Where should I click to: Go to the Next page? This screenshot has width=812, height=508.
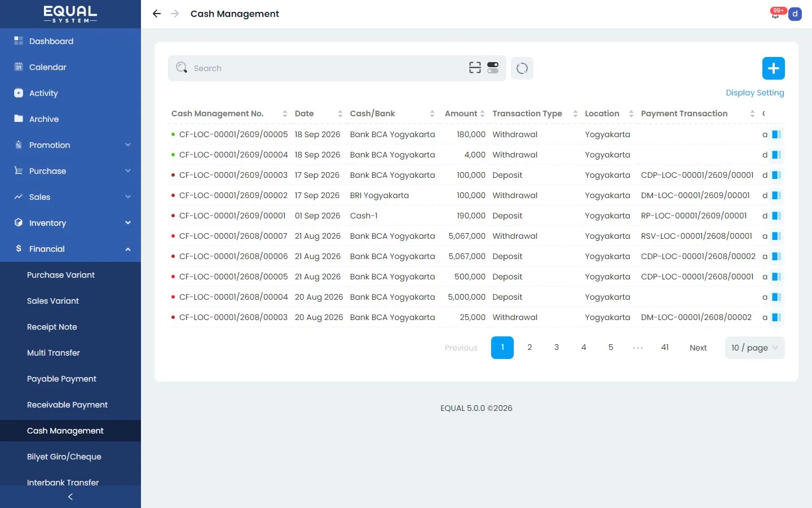click(x=698, y=348)
